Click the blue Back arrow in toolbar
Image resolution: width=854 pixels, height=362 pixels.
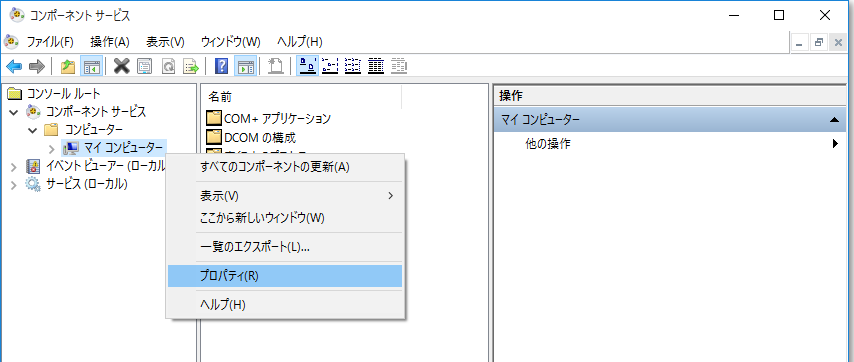point(14,66)
